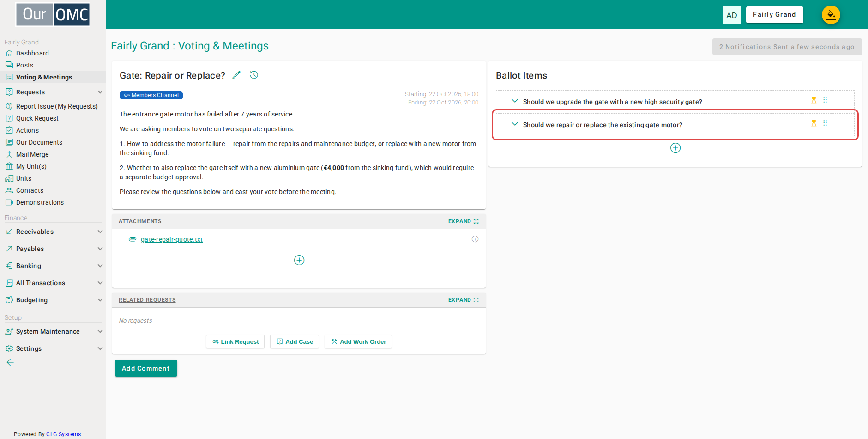Image resolution: width=868 pixels, height=439 pixels.
Task: Open the AD initials badge
Action: 732,15
